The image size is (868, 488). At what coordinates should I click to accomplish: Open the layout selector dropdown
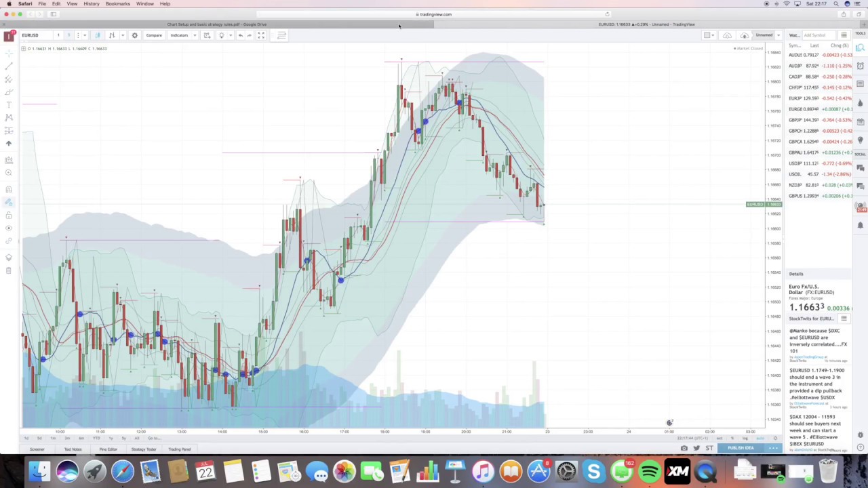709,35
